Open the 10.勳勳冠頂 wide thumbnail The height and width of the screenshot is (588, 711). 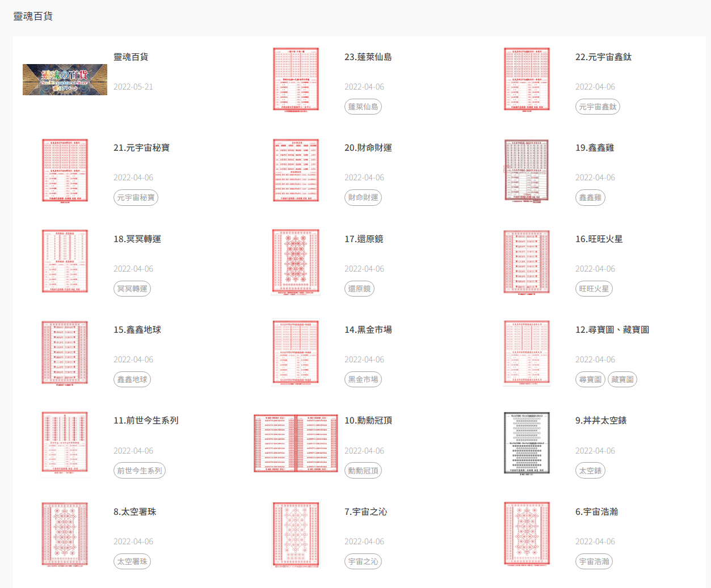tap(296, 443)
